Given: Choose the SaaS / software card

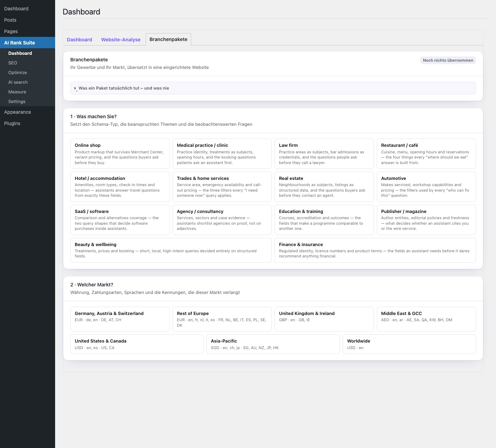Looking at the screenshot, I should (x=120, y=220).
